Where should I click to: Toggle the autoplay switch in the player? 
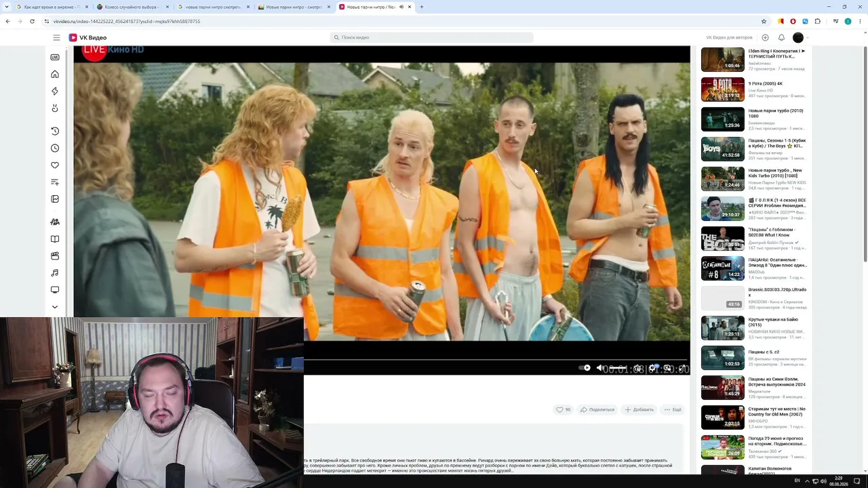click(x=585, y=368)
